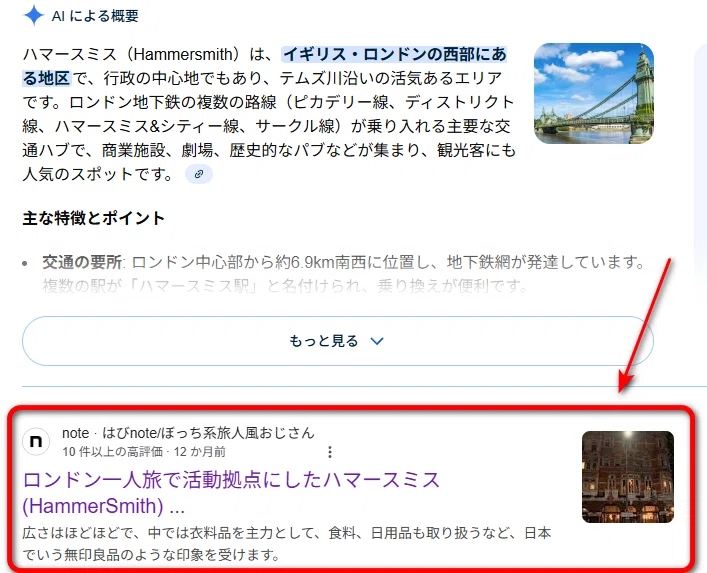The image size is (707, 573).
Task: Click the AI overview sparkle icon
Action: pos(34,16)
